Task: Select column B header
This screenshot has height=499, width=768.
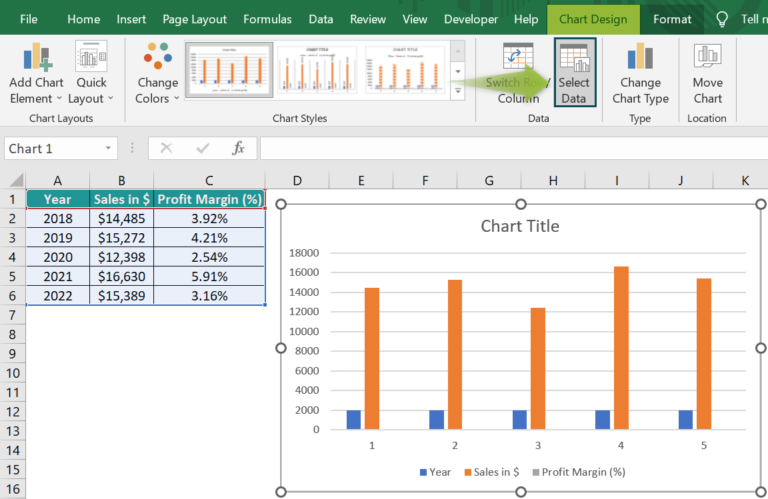Action: [121, 180]
